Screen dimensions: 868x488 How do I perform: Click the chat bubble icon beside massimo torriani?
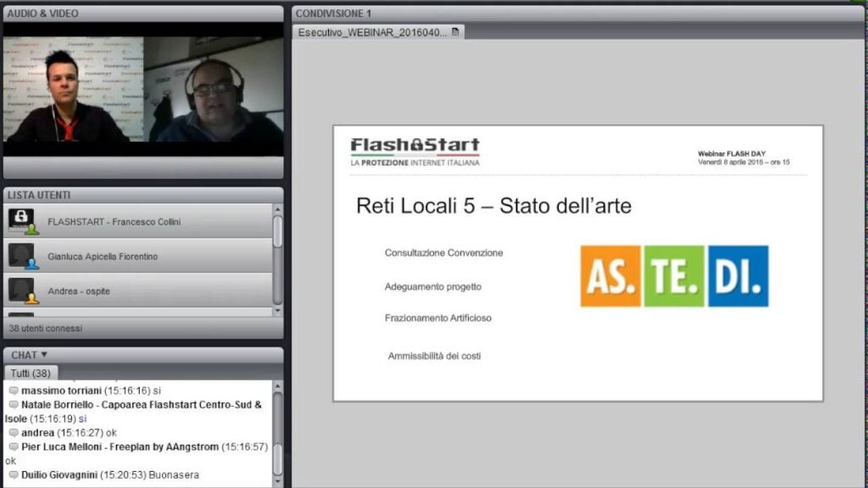pyautogui.click(x=14, y=391)
